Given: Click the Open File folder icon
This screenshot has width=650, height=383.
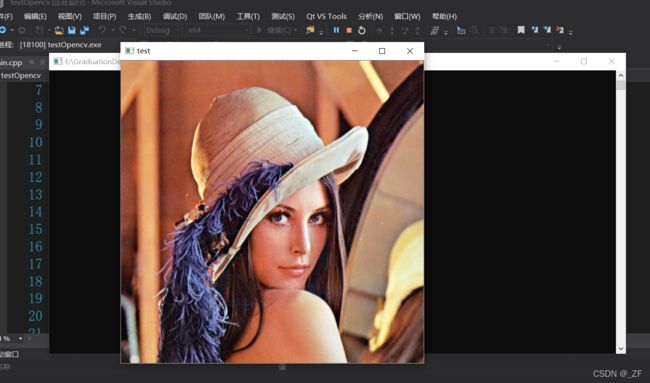Looking at the screenshot, I should pos(59,30).
